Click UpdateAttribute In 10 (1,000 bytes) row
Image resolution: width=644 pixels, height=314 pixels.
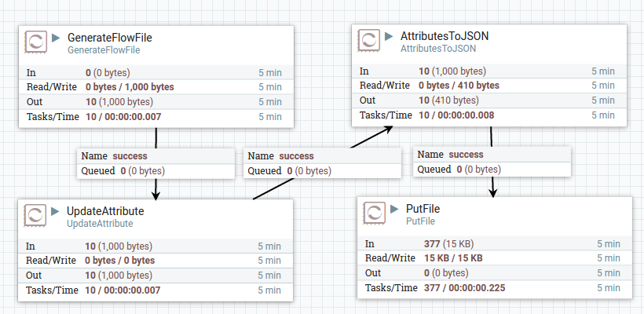[156, 246]
